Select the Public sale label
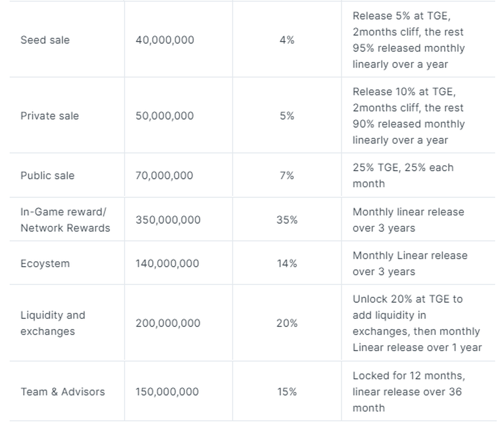This screenshot has height=422, width=504. [x=47, y=176]
